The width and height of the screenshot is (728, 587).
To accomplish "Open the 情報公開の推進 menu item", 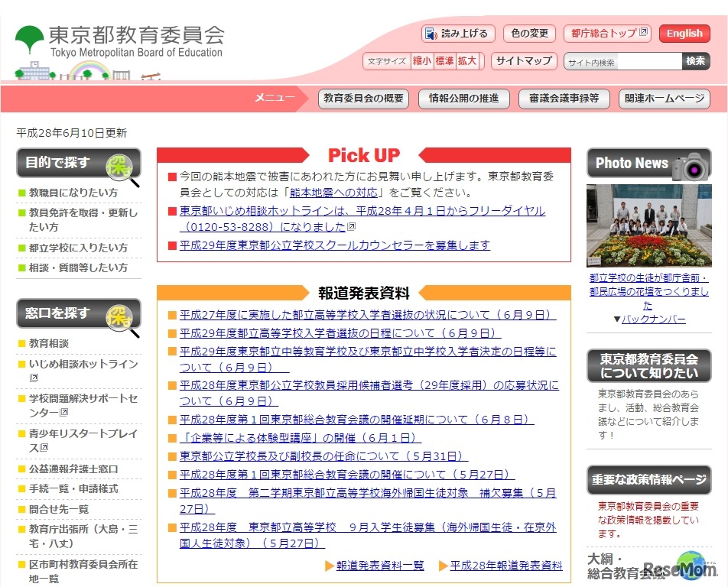I will 464,99.
